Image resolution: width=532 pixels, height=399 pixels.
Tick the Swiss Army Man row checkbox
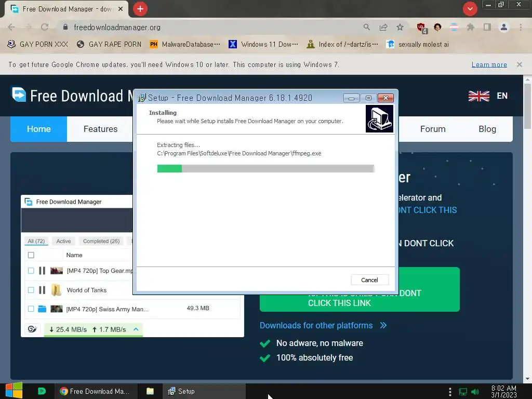point(31,309)
